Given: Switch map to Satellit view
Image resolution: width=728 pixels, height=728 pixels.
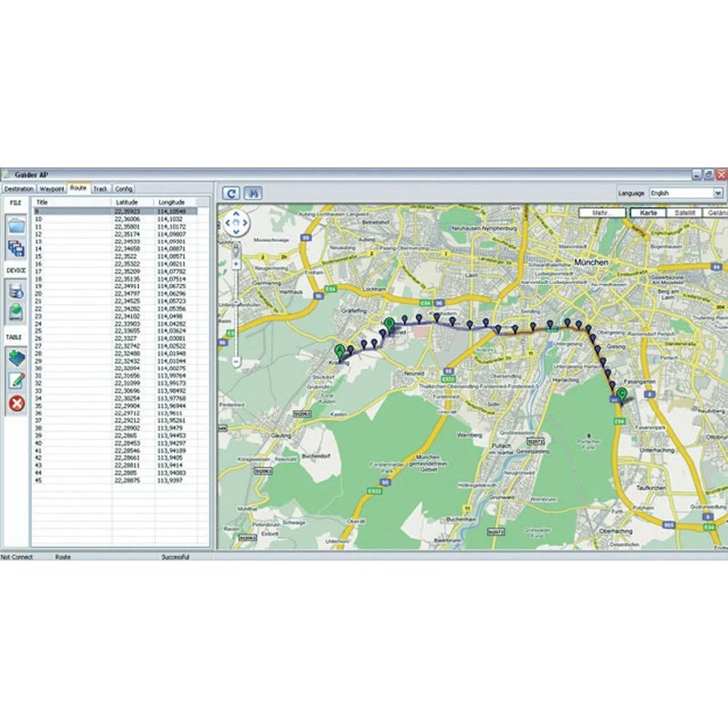Looking at the screenshot, I should [685, 213].
